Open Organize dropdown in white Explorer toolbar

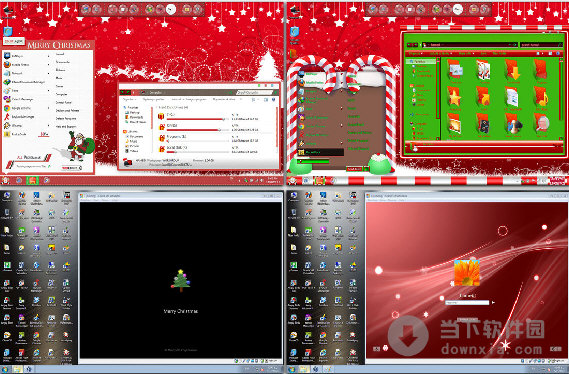click(129, 99)
